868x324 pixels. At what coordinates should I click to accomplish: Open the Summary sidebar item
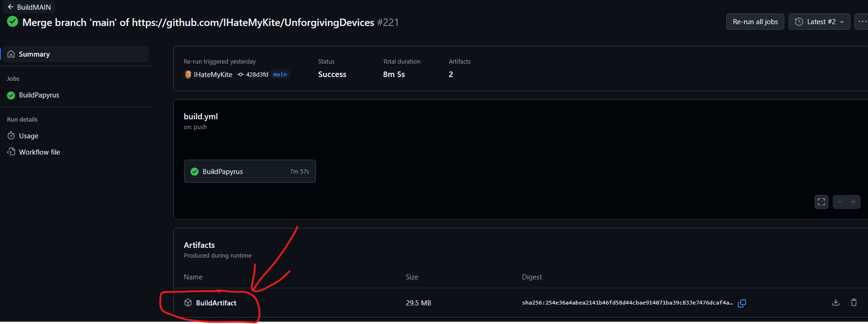tap(76, 54)
